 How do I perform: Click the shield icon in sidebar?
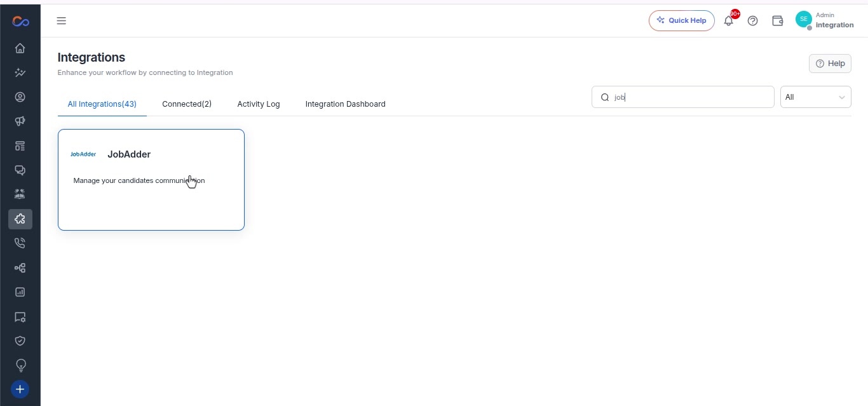point(20,341)
